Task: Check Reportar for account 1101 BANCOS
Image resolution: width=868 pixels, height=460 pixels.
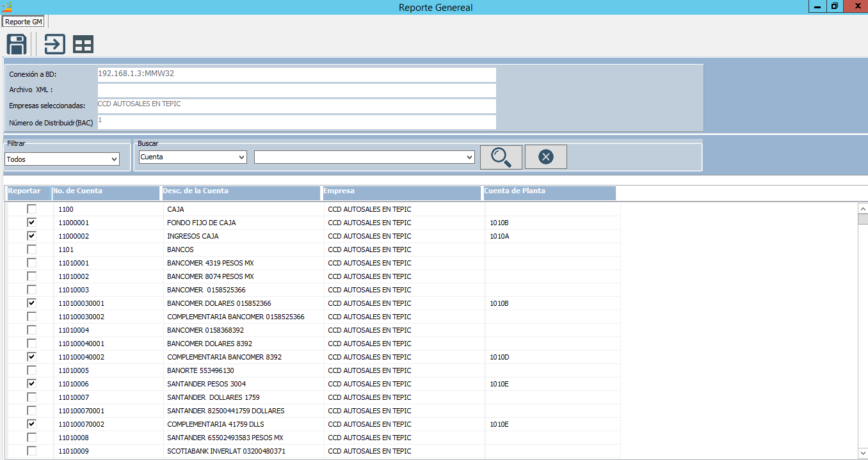Action: [x=31, y=250]
